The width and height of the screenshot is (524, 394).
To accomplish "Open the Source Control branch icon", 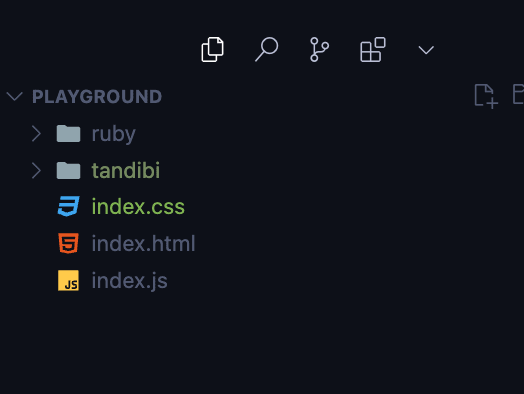I will [x=319, y=49].
